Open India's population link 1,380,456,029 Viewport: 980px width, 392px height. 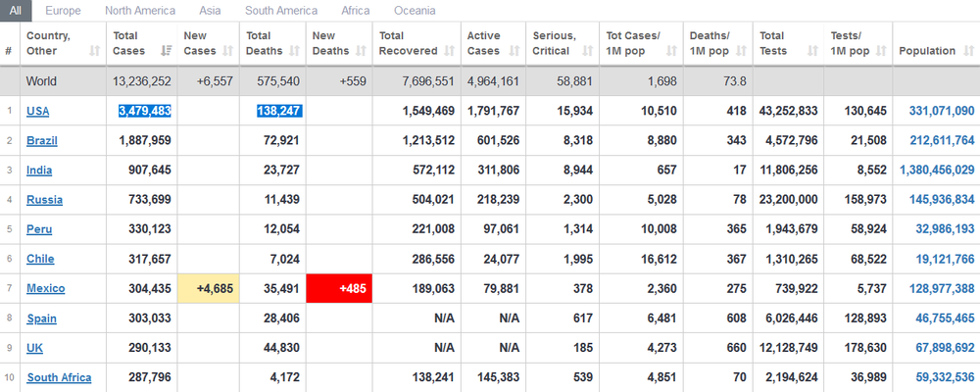tap(937, 170)
